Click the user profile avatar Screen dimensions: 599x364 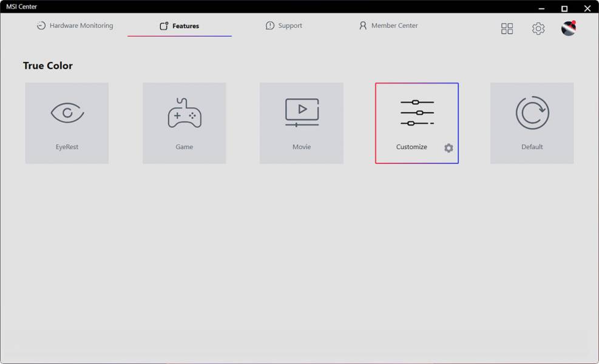(569, 29)
